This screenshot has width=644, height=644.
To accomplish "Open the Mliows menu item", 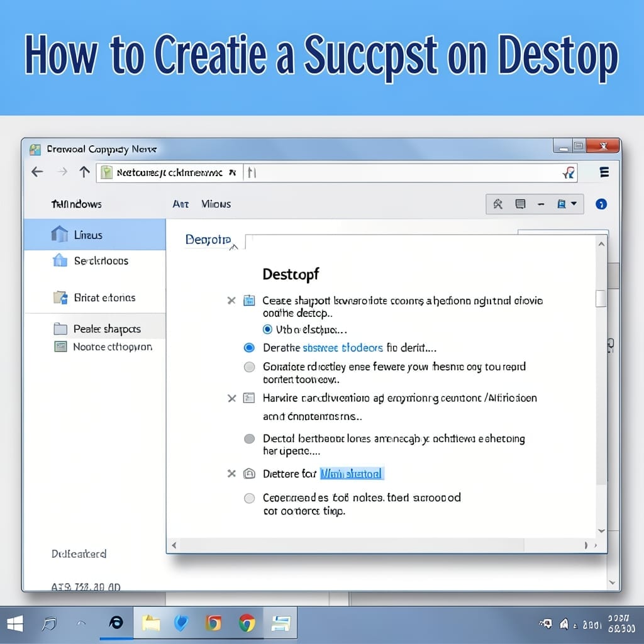I will (x=216, y=204).
